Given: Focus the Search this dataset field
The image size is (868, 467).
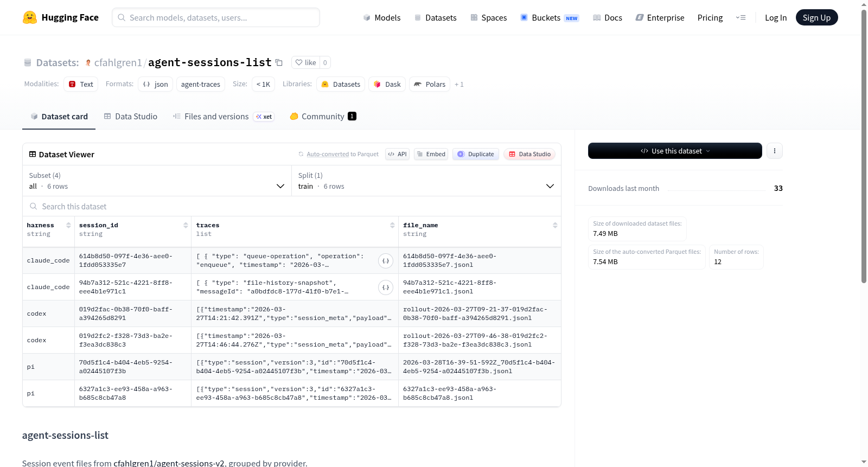Looking at the screenshot, I should tap(292, 206).
